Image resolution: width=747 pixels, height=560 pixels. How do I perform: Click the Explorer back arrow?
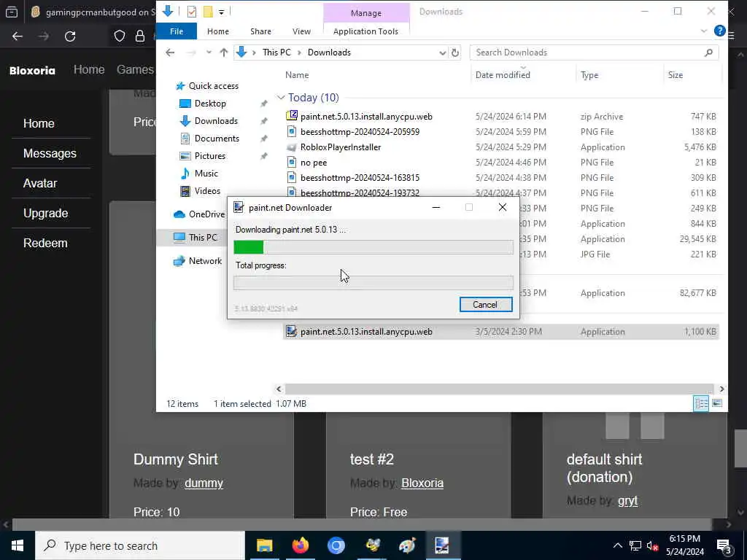coord(170,52)
